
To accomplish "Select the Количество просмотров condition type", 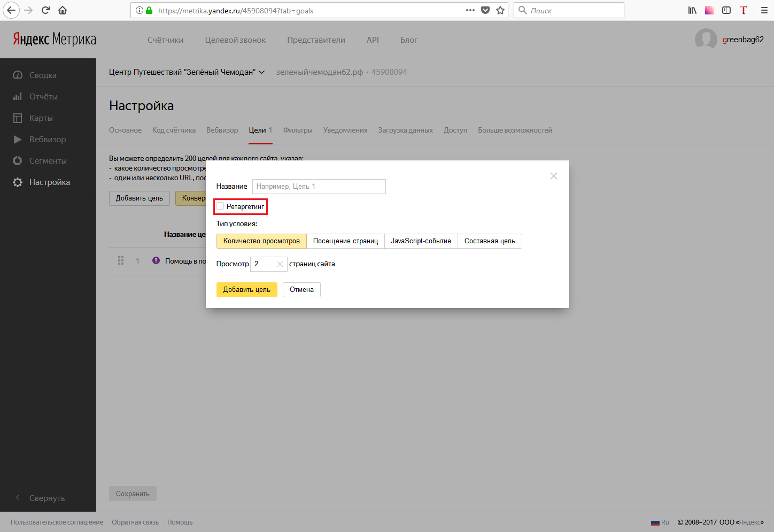I will pyautogui.click(x=261, y=241).
